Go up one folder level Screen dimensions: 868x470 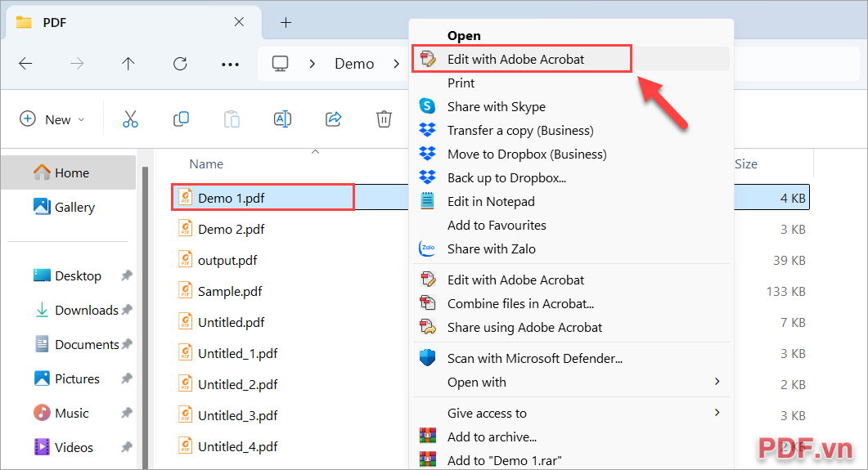click(x=128, y=64)
